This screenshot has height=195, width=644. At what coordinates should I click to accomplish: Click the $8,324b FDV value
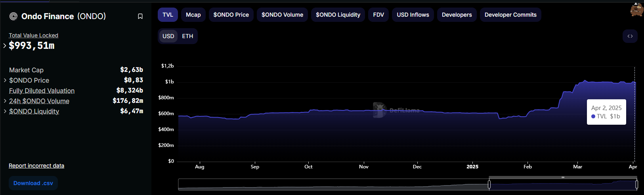click(x=130, y=91)
